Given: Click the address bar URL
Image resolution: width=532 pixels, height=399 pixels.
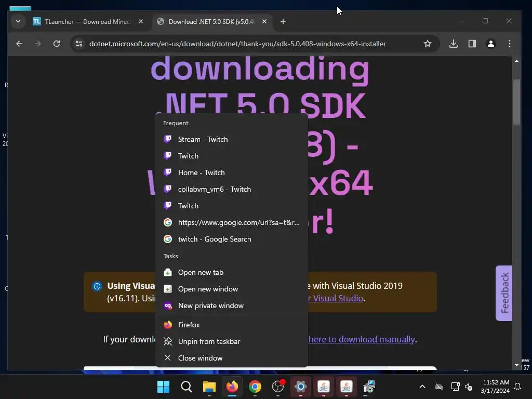Looking at the screenshot, I should tap(237, 44).
